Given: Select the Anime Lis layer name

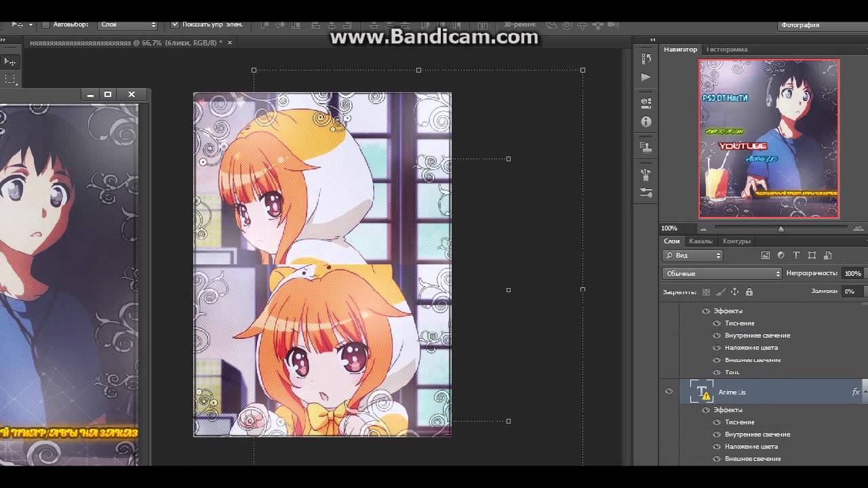Looking at the screenshot, I should (x=732, y=392).
